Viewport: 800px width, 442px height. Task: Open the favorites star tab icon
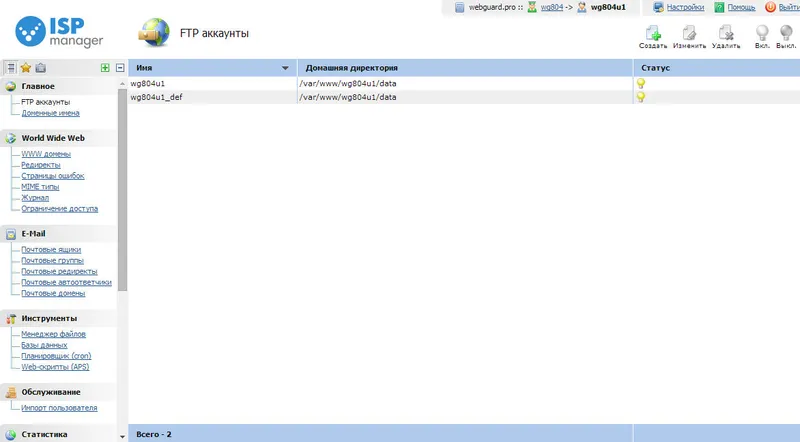(x=26, y=67)
